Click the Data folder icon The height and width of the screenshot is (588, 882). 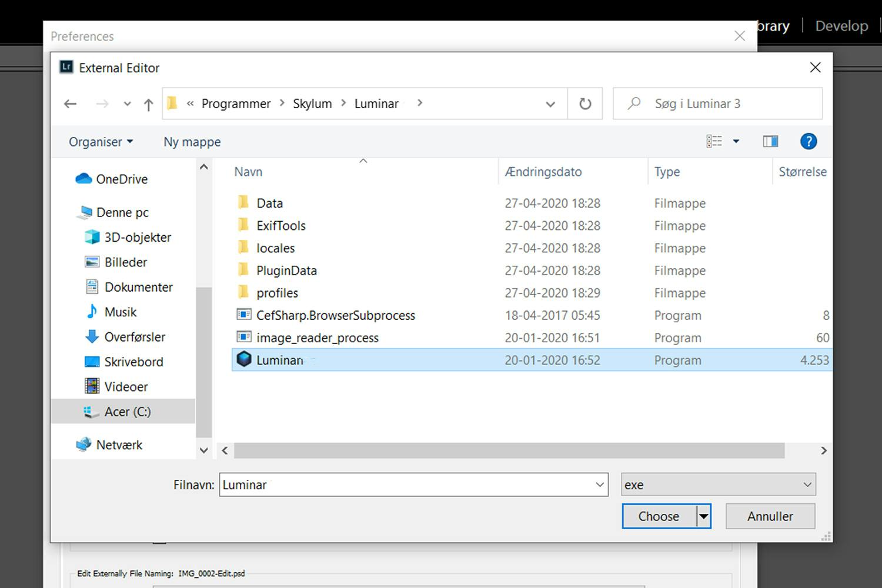(x=243, y=203)
